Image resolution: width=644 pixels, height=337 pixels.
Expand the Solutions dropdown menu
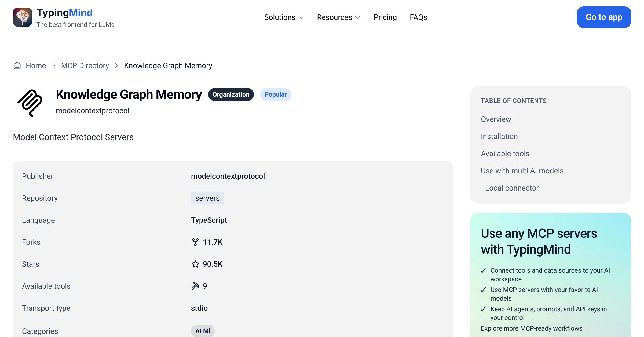coord(284,17)
